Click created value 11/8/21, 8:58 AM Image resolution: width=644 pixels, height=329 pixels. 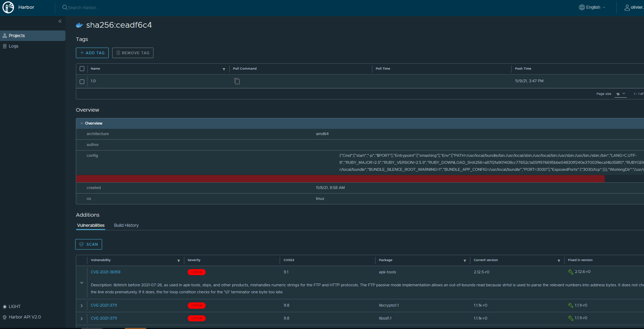330,188
